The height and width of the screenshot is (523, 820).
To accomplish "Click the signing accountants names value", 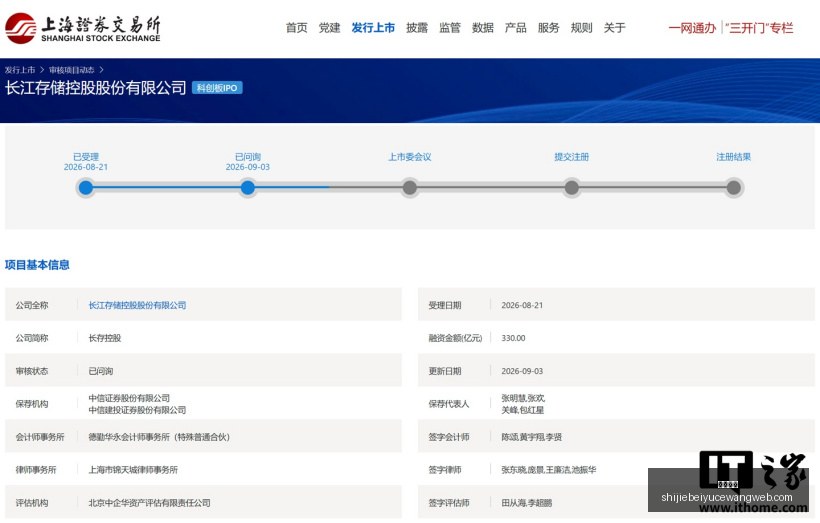I will tap(532, 437).
